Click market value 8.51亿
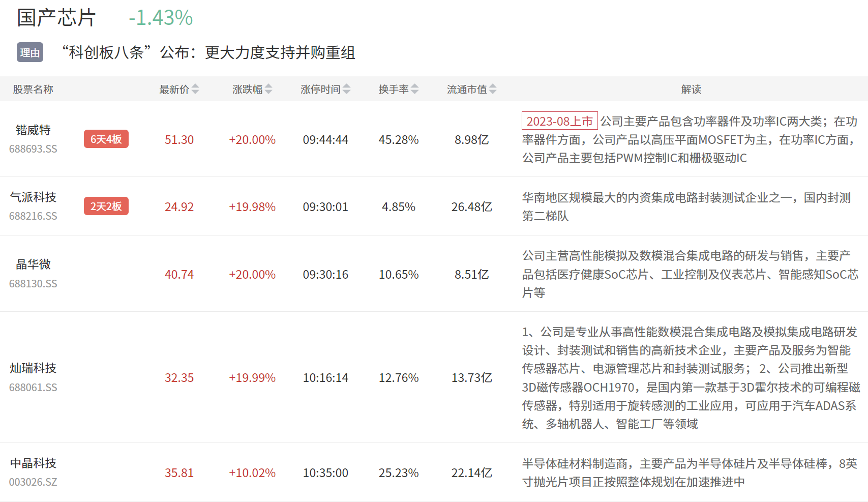 (x=472, y=275)
